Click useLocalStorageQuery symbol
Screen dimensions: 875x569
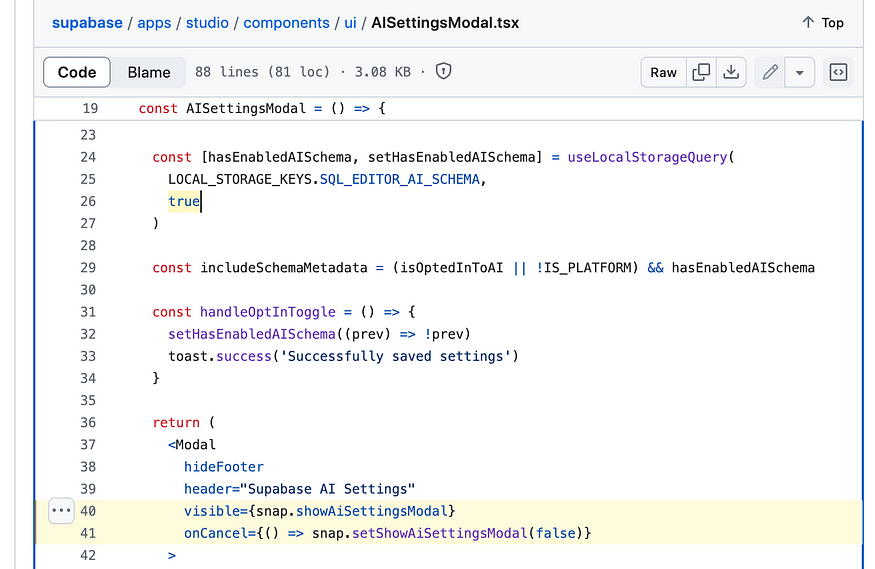coord(647,157)
